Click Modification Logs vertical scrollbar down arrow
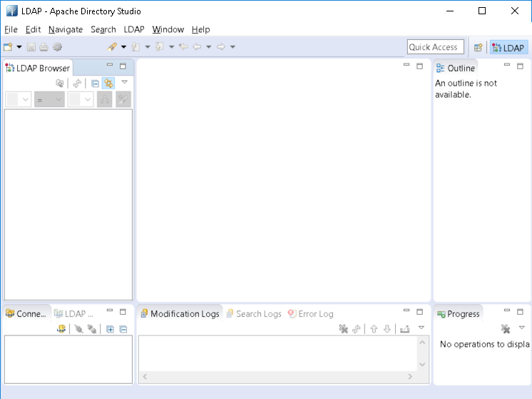This screenshot has height=399, width=532. [422, 364]
